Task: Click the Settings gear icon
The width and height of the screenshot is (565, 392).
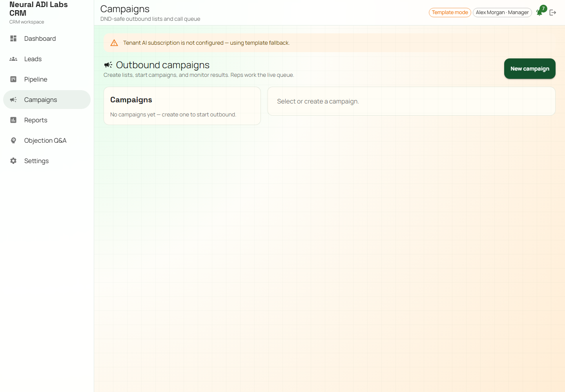Action: [13, 161]
